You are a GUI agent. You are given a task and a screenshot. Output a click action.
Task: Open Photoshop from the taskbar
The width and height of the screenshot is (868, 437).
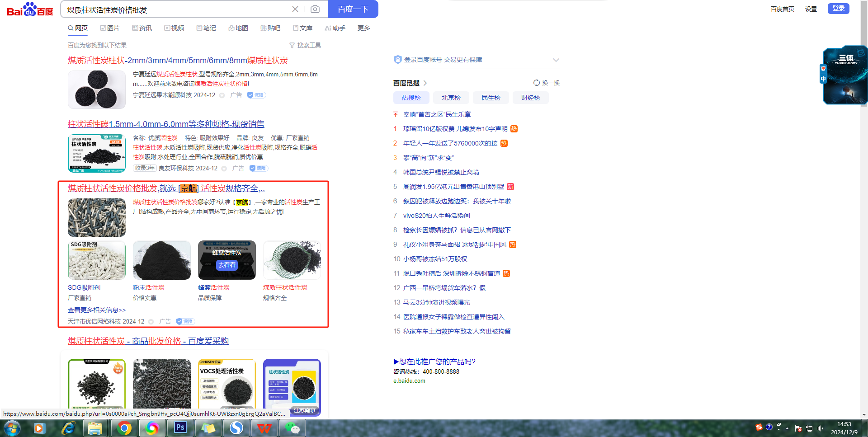point(180,428)
